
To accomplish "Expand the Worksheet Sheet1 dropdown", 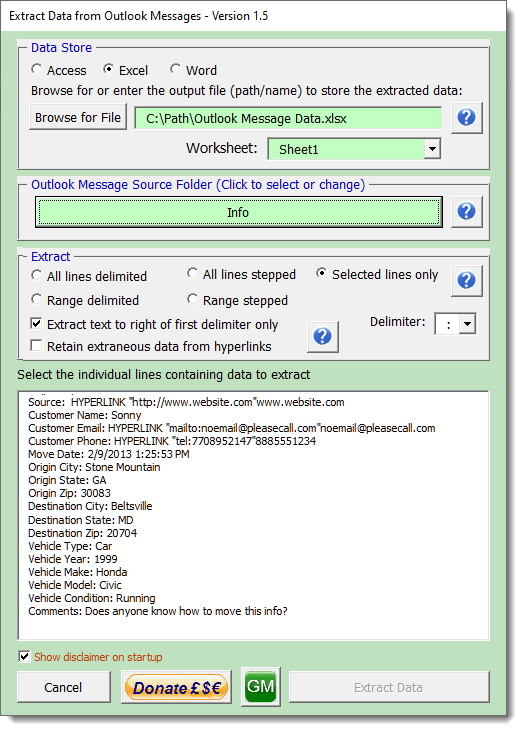I will (x=432, y=149).
